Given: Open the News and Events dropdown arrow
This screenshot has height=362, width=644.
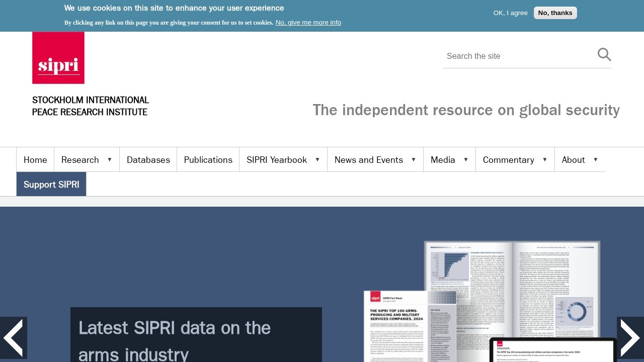Looking at the screenshot, I should coord(414,159).
